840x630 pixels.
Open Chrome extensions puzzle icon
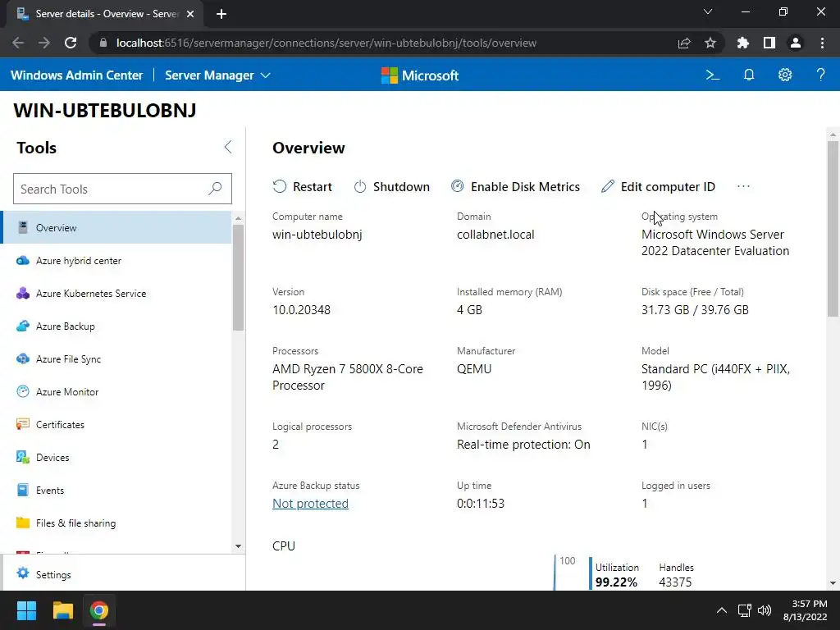pos(743,43)
